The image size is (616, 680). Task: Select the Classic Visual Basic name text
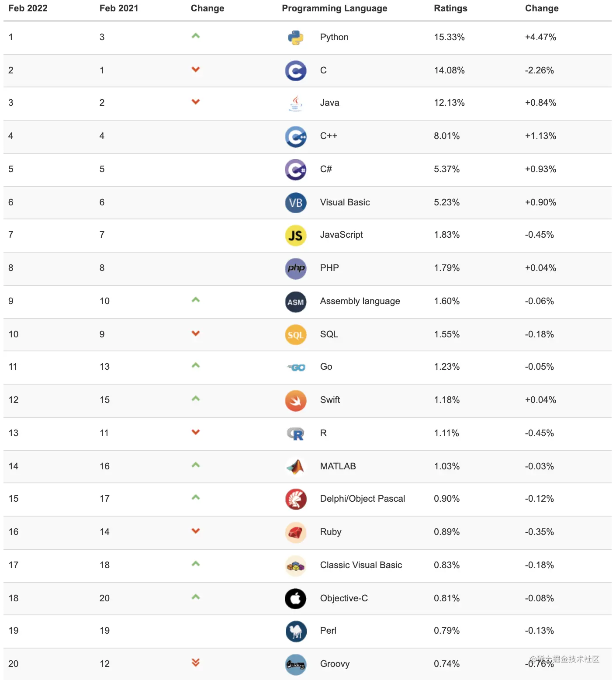361,565
